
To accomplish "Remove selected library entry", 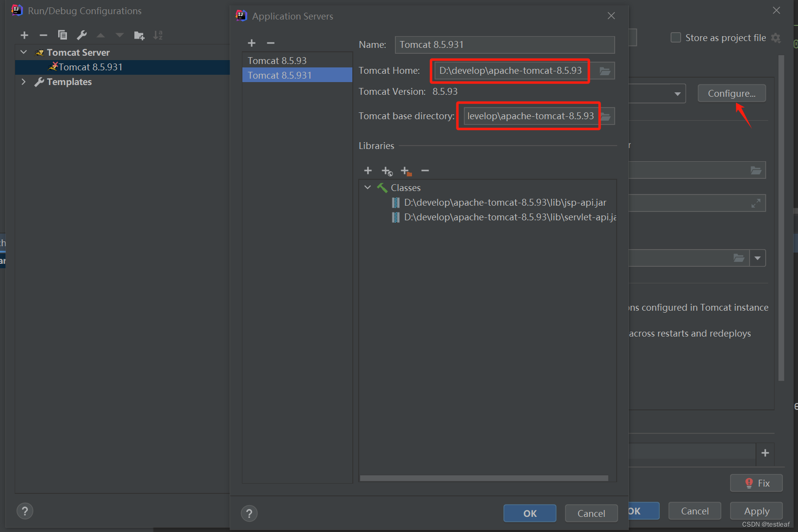I will [425, 170].
